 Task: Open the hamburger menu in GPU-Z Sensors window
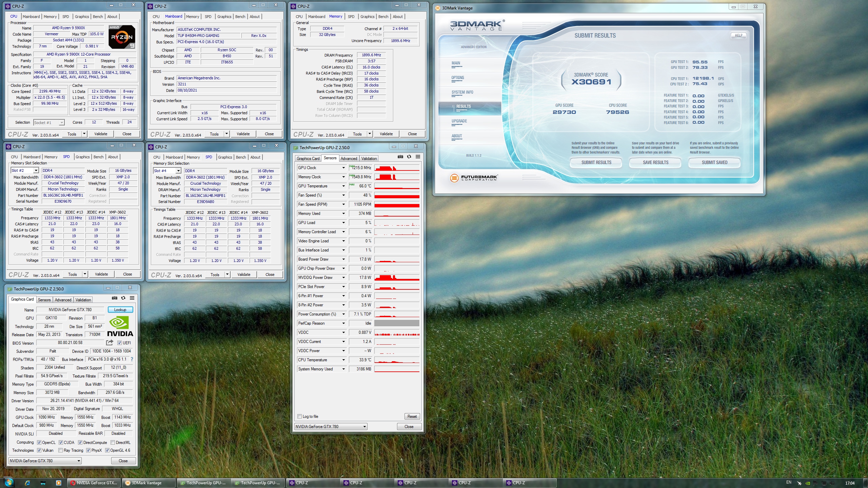tap(418, 157)
